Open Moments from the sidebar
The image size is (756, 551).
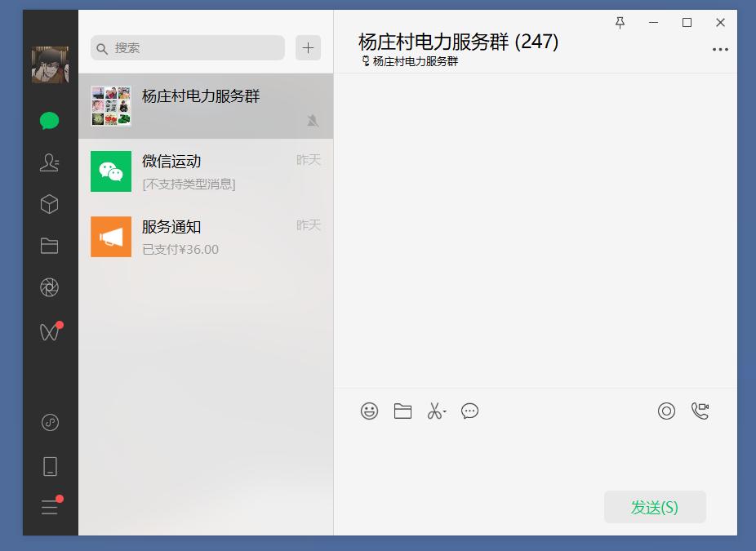point(49,287)
